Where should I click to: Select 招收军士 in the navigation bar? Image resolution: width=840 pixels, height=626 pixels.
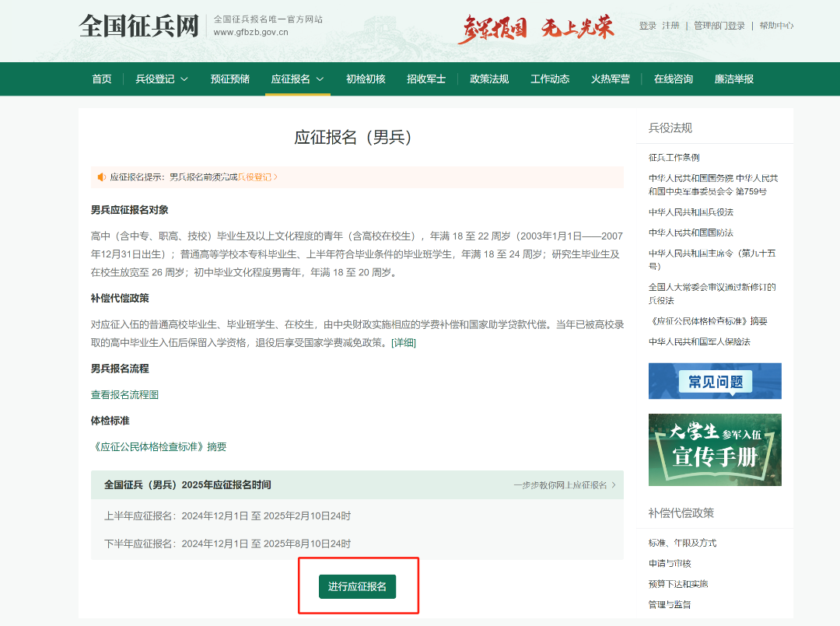pyautogui.click(x=426, y=79)
